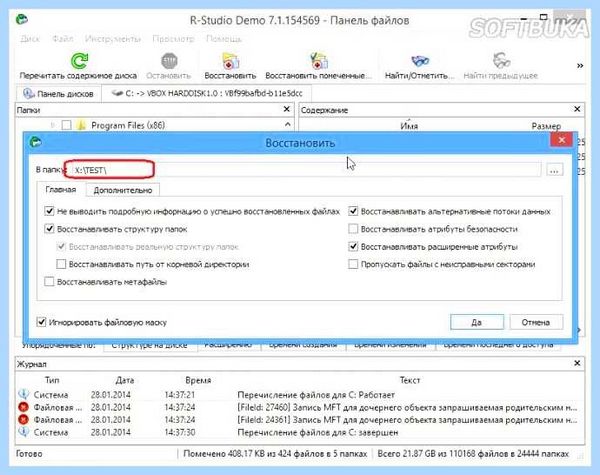
Task: Sort by the Размер column header
Action: pyautogui.click(x=546, y=126)
